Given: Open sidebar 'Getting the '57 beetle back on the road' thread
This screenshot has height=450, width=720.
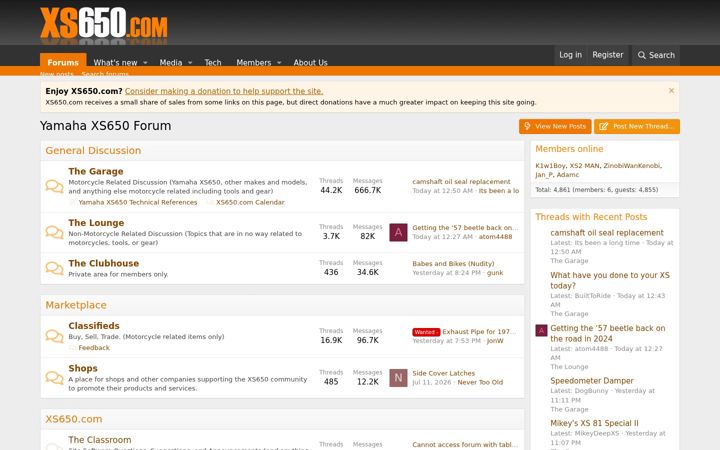Looking at the screenshot, I should pos(608,333).
